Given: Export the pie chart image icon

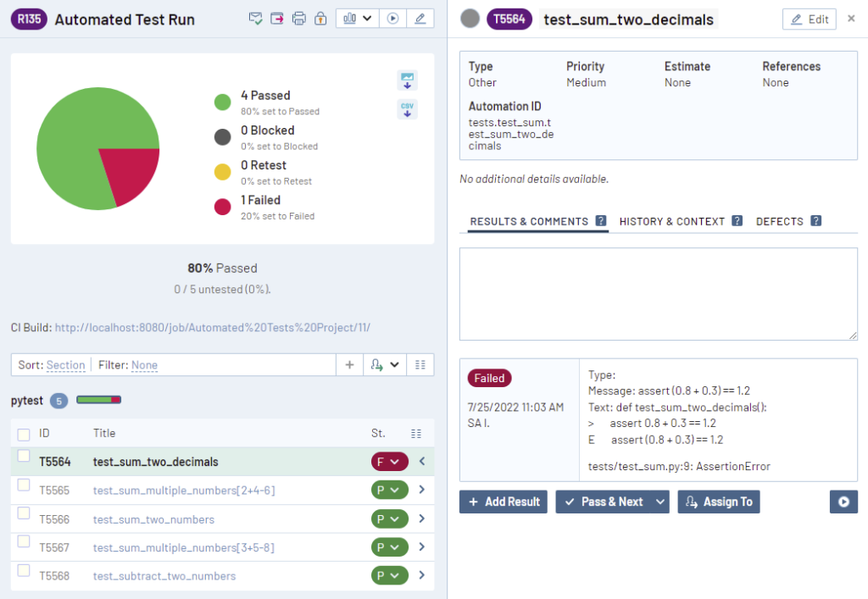Looking at the screenshot, I should coord(408,80).
